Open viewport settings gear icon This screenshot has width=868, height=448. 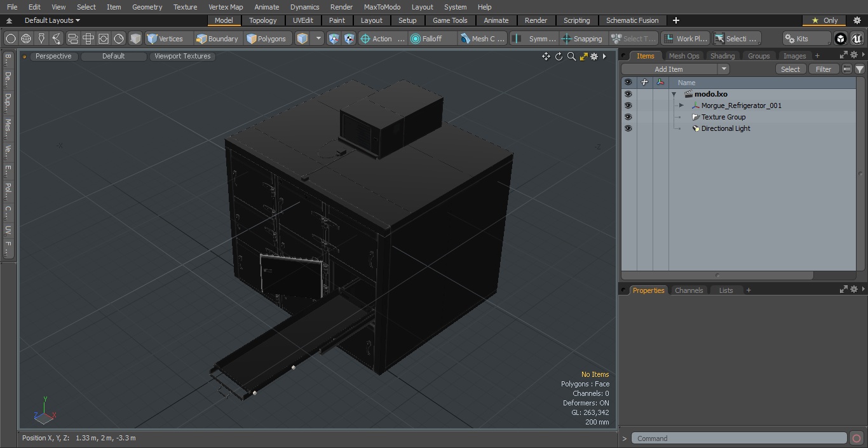pos(594,57)
